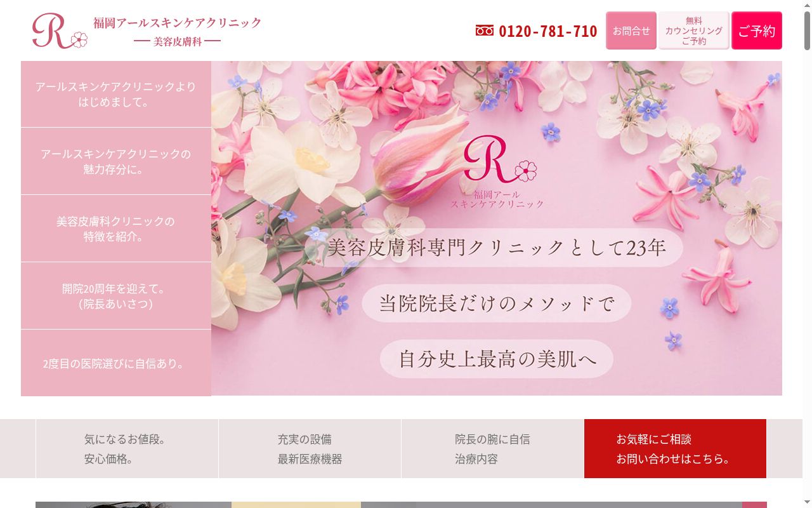Click banner text 当院院長だけのメソッドで
The height and width of the screenshot is (508, 812).
[x=497, y=303]
